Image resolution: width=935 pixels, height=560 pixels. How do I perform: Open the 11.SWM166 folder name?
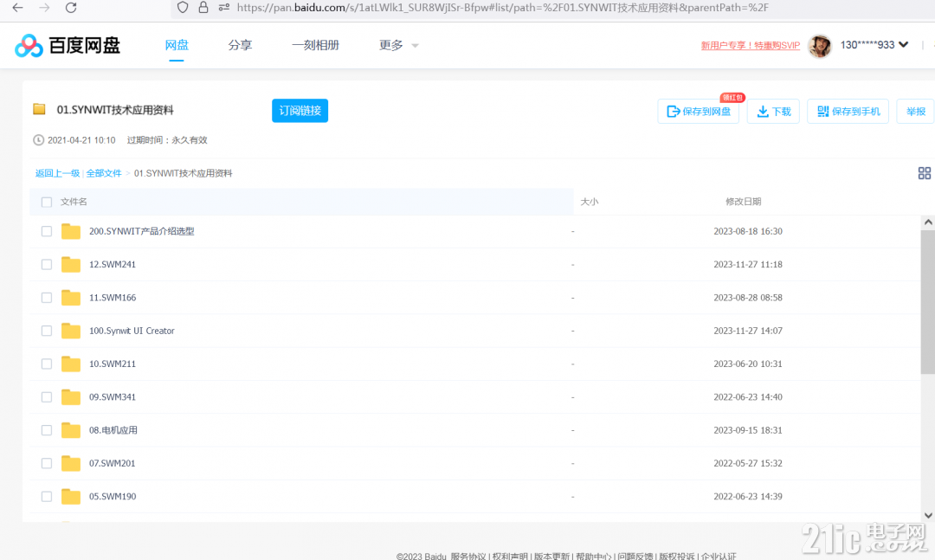(112, 298)
